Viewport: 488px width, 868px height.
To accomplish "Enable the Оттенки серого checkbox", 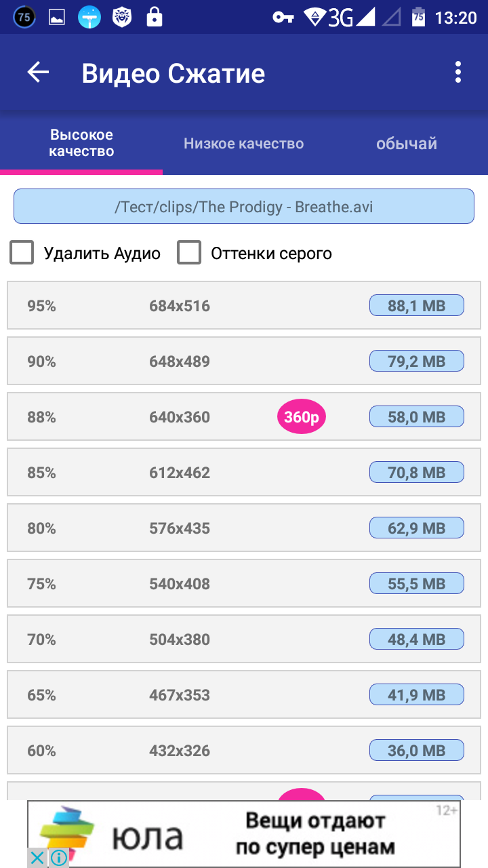I will [189, 253].
